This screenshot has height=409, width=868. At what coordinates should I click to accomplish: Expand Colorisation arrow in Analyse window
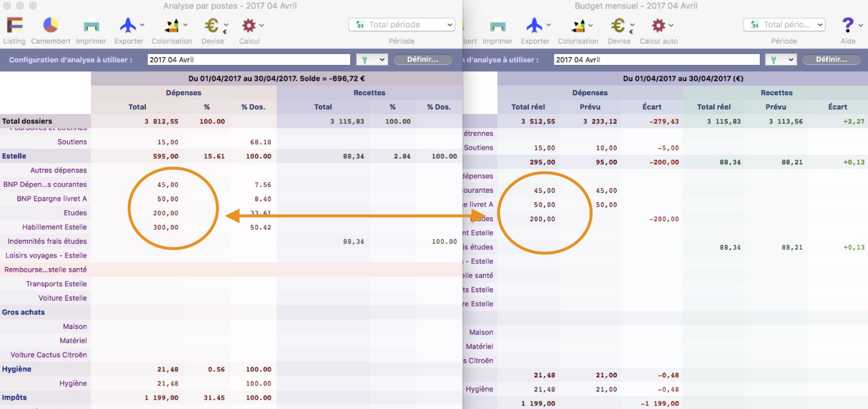click(185, 25)
